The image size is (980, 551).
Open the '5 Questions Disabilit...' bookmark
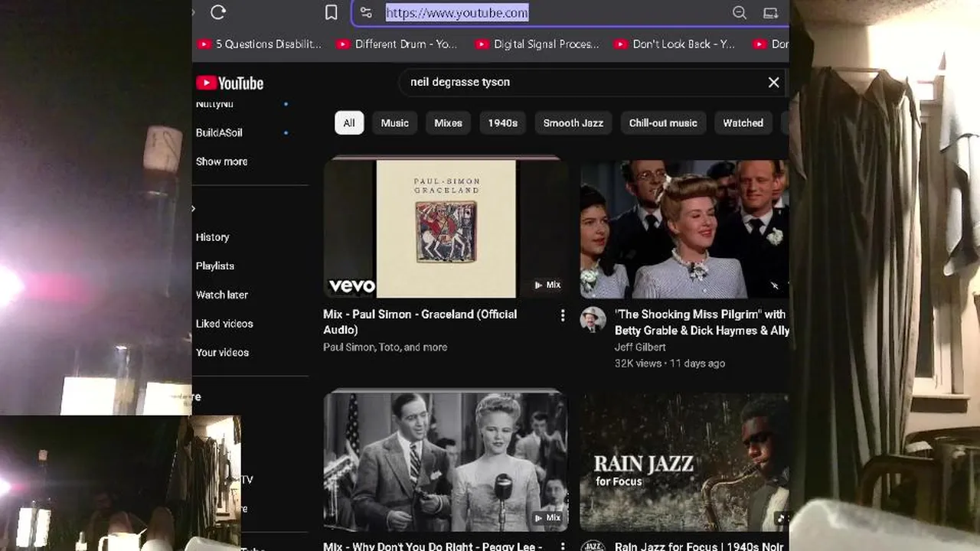click(x=260, y=44)
